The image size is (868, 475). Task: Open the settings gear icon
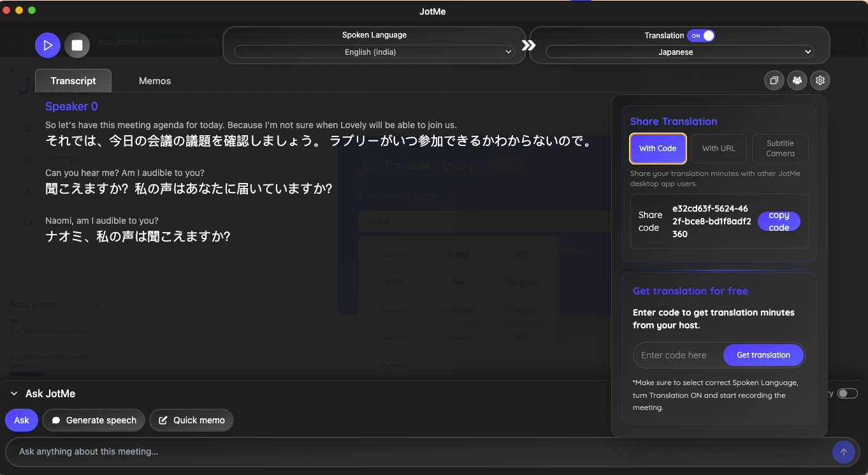pos(820,80)
